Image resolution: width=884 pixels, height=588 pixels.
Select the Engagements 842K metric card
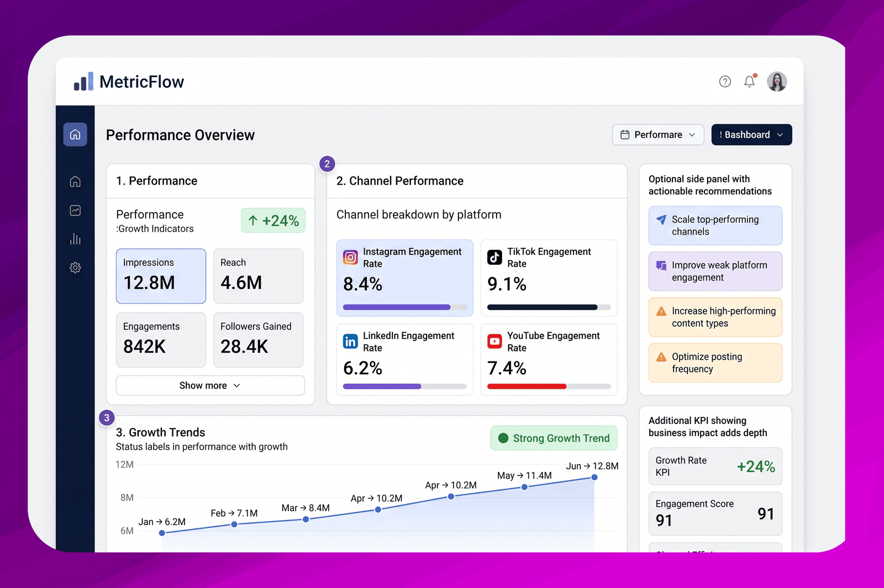pos(161,340)
